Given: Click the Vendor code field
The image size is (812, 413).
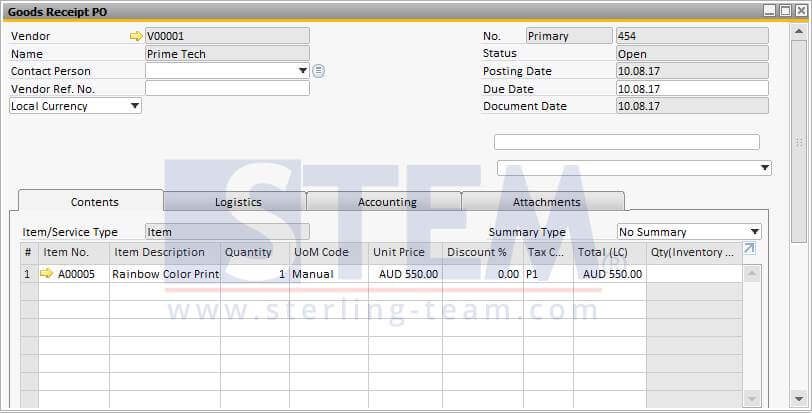Looking at the screenshot, I should (x=227, y=36).
